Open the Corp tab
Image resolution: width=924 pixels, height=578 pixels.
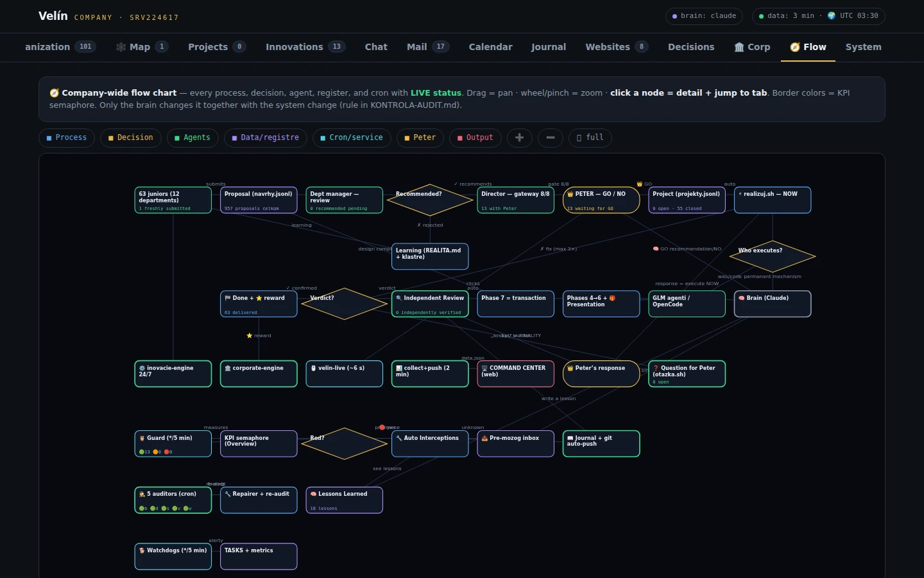[752, 47]
